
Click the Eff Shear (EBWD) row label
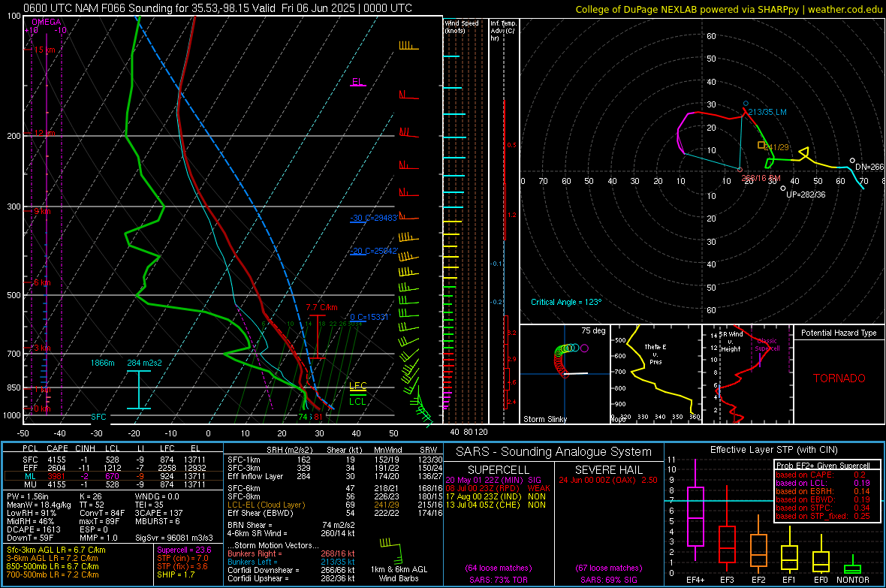point(261,514)
